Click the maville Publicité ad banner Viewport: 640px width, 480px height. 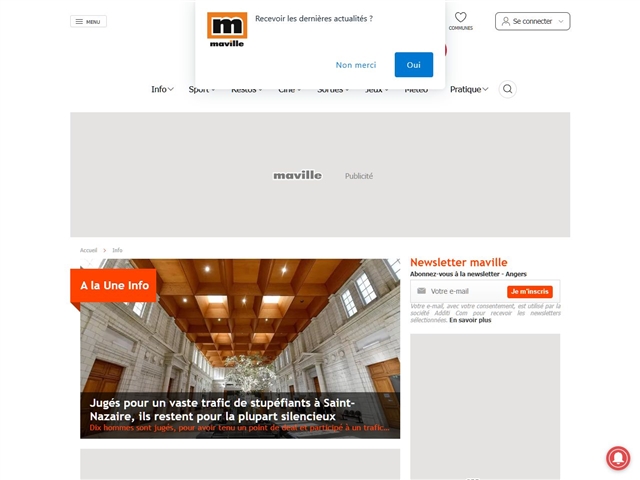tap(320, 175)
